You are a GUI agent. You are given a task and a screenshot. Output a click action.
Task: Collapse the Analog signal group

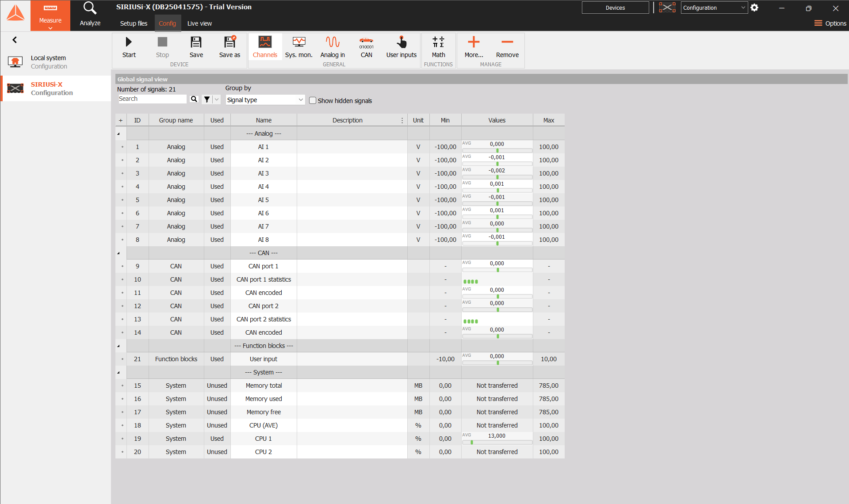click(x=119, y=134)
